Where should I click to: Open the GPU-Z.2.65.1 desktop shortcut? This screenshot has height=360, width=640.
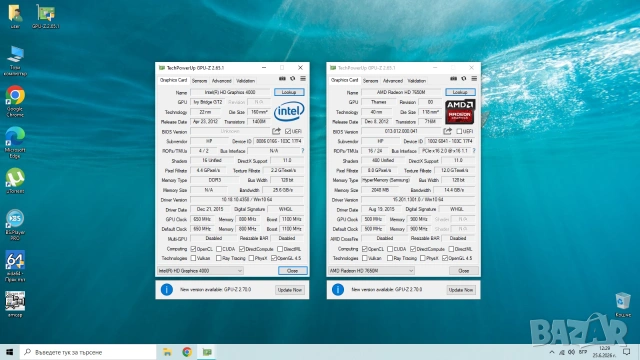point(45,16)
